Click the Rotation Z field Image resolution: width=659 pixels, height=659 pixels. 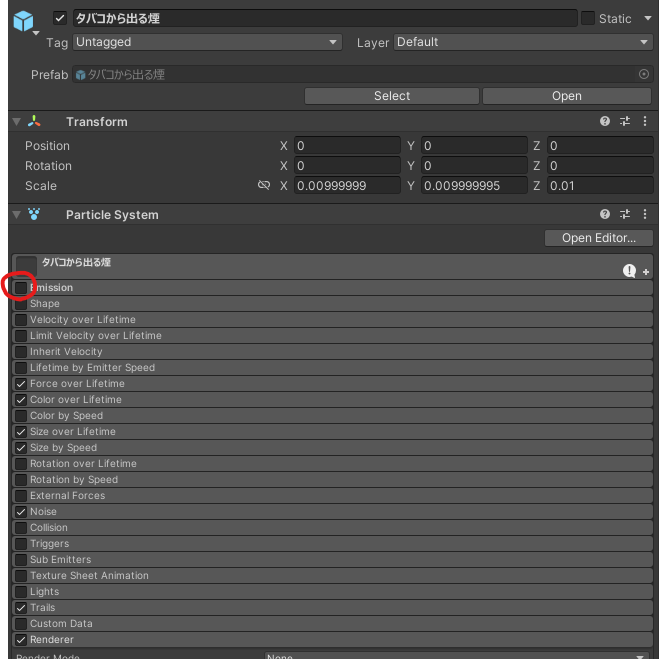point(600,166)
